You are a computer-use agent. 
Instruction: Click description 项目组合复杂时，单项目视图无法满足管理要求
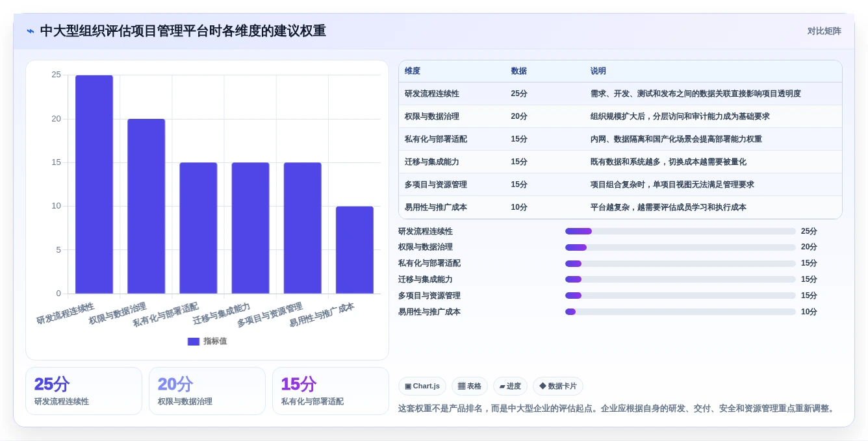click(x=672, y=184)
